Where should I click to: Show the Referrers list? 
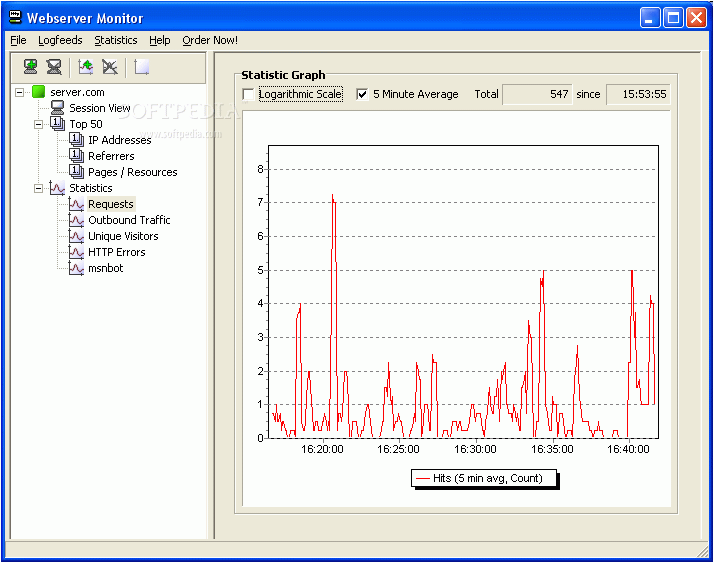point(111,156)
